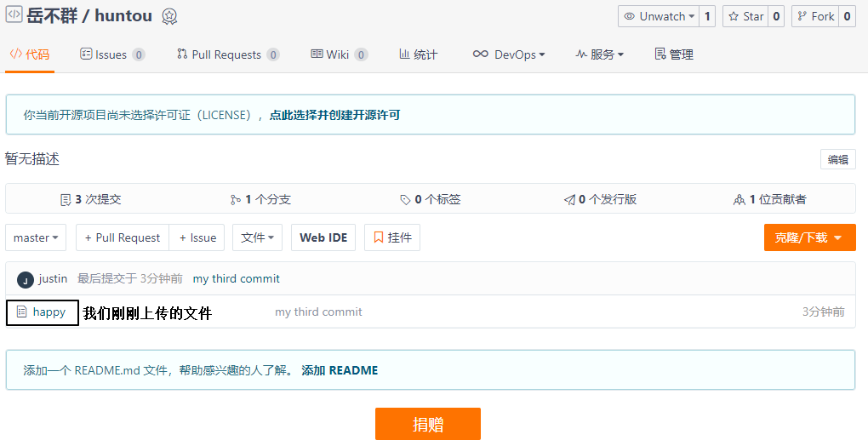The width and height of the screenshot is (868, 446).
Task: Click the tag icon next to 0 个标签
Action: pyautogui.click(x=405, y=200)
